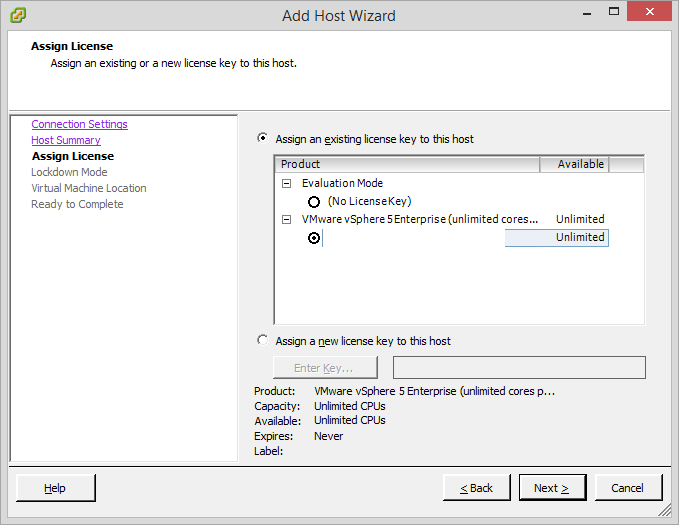Screen dimensions: 679x525
Task: Click the Product column header
Action: (406, 164)
